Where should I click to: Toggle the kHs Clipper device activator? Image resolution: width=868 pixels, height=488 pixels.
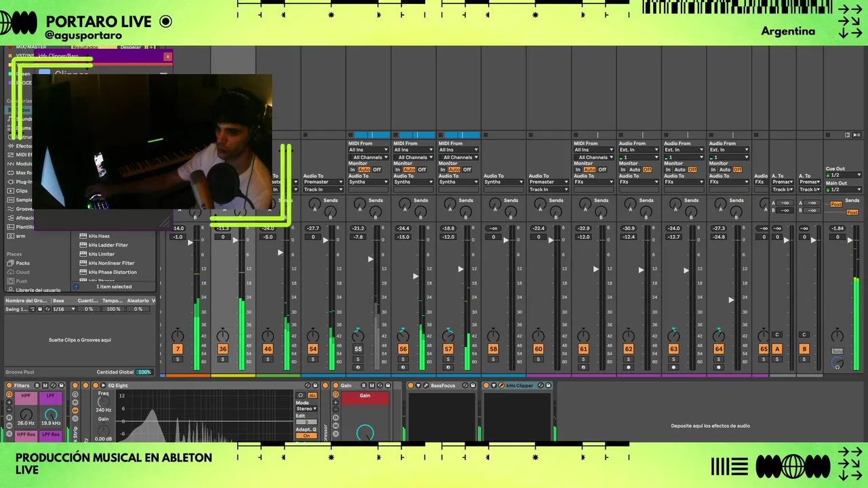pyautogui.click(x=486, y=386)
